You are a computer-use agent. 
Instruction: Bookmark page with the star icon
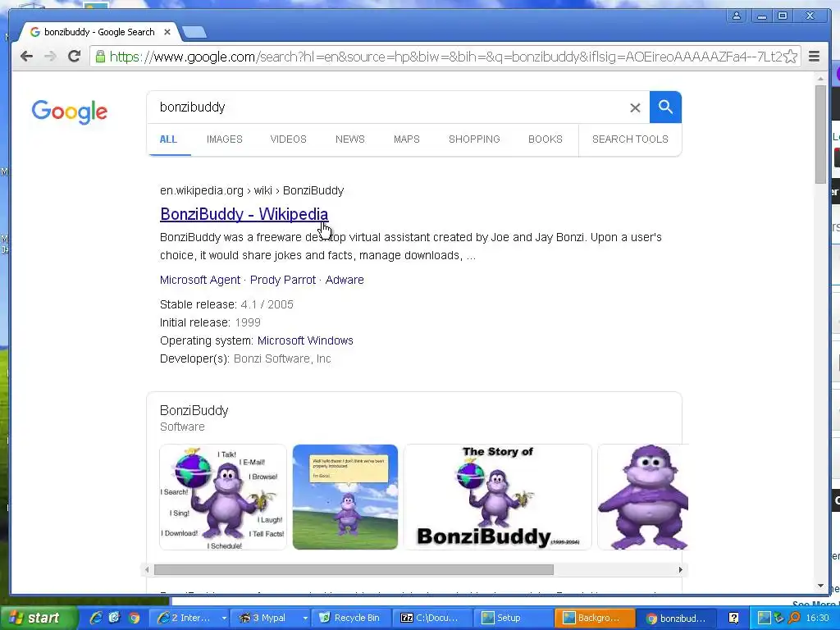[x=790, y=57]
